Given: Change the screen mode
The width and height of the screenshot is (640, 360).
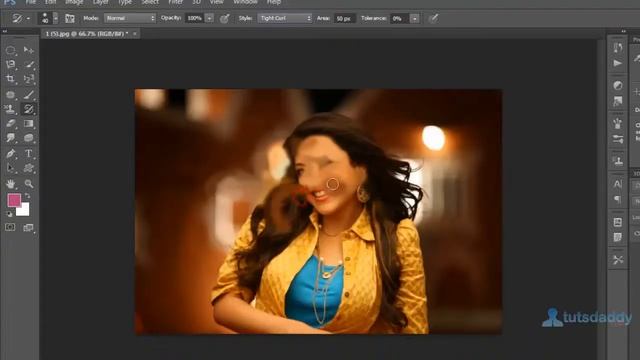Looking at the screenshot, I should click(28, 227).
